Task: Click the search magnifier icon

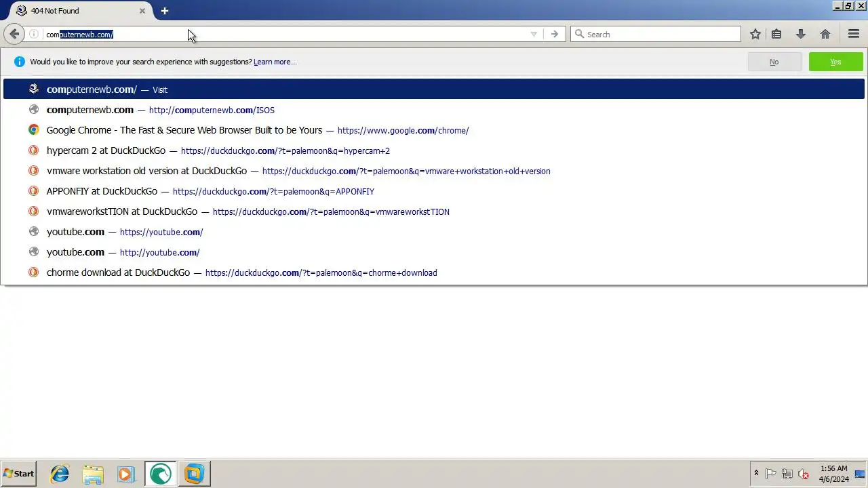Action: click(579, 34)
